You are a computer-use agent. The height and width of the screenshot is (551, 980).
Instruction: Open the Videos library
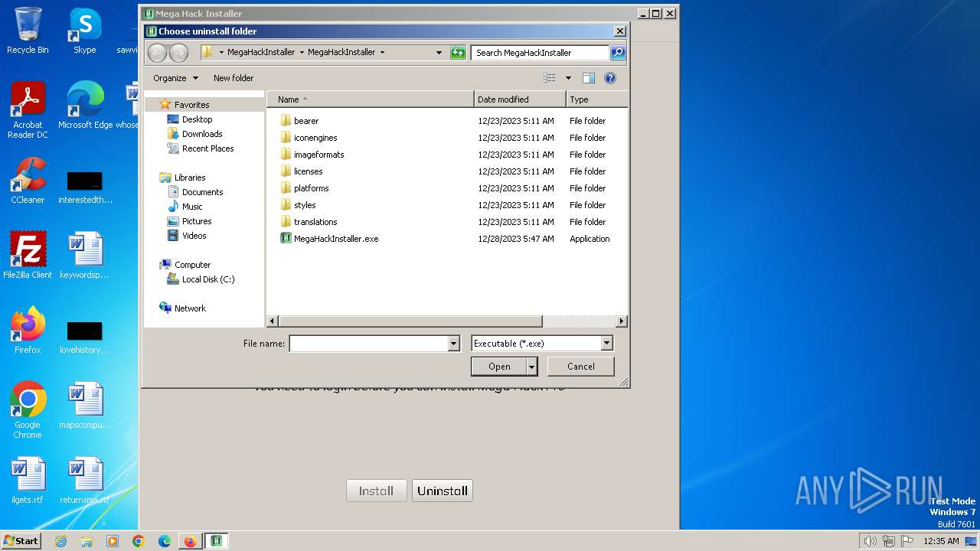click(194, 236)
